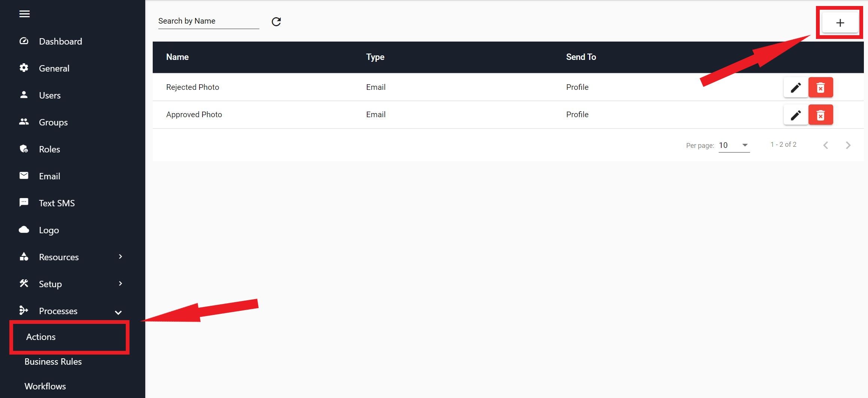This screenshot has width=868, height=398.
Task: Click Profile in Rejected Photo row
Action: click(x=577, y=87)
